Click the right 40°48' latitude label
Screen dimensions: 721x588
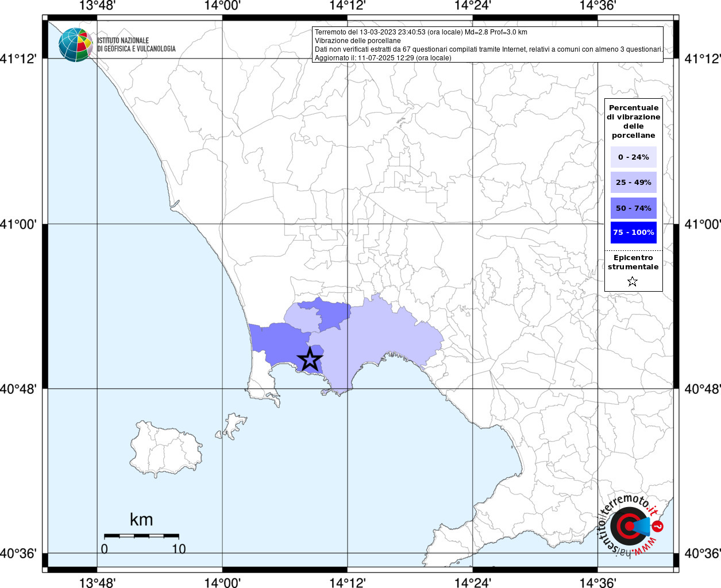(702, 389)
